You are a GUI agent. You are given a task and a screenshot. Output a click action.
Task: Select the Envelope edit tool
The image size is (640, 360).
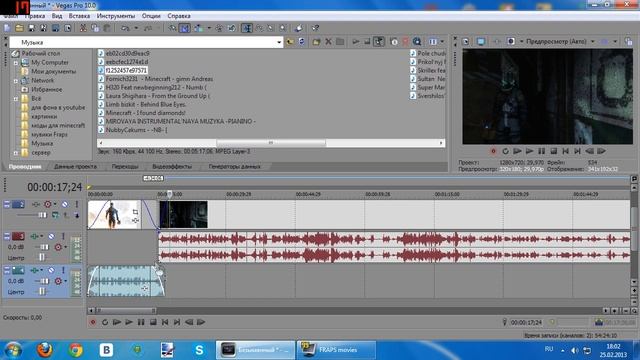[x=259, y=28]
